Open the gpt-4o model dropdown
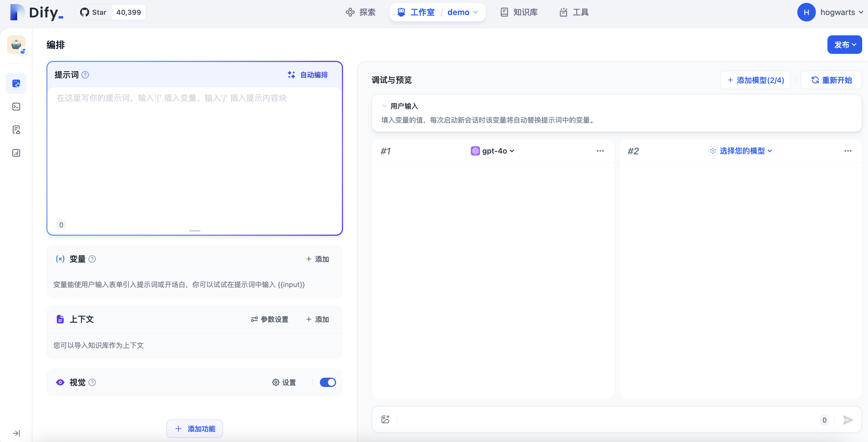The height and width of the screenshot is (442, 868). click(x=493, y=151)
